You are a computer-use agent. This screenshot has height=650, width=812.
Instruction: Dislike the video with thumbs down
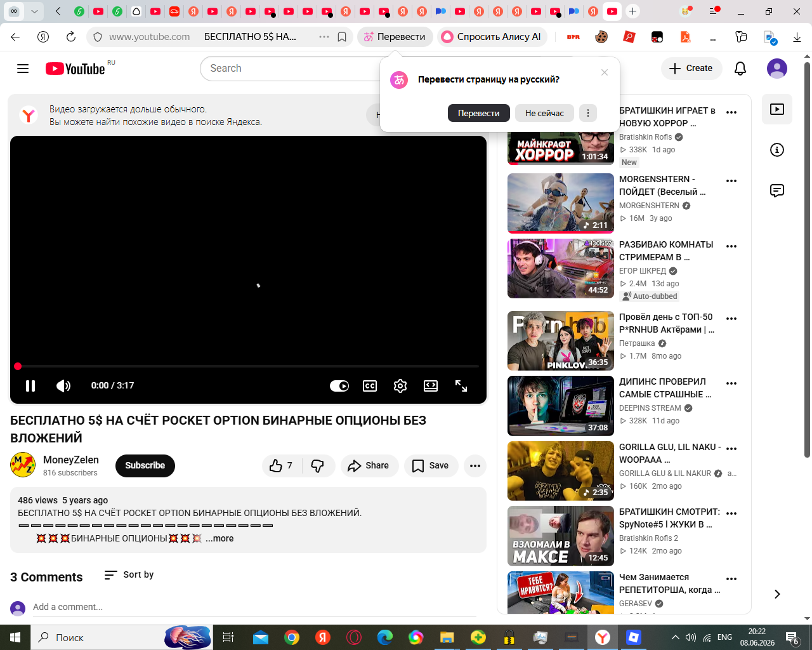[x=318, y=466]
